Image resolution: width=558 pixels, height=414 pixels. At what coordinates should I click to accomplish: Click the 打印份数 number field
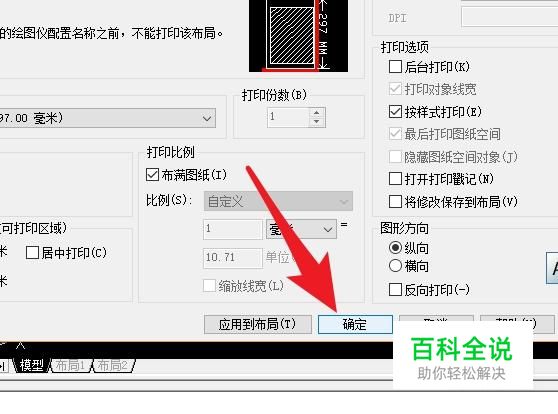click(x=288, y=117)
